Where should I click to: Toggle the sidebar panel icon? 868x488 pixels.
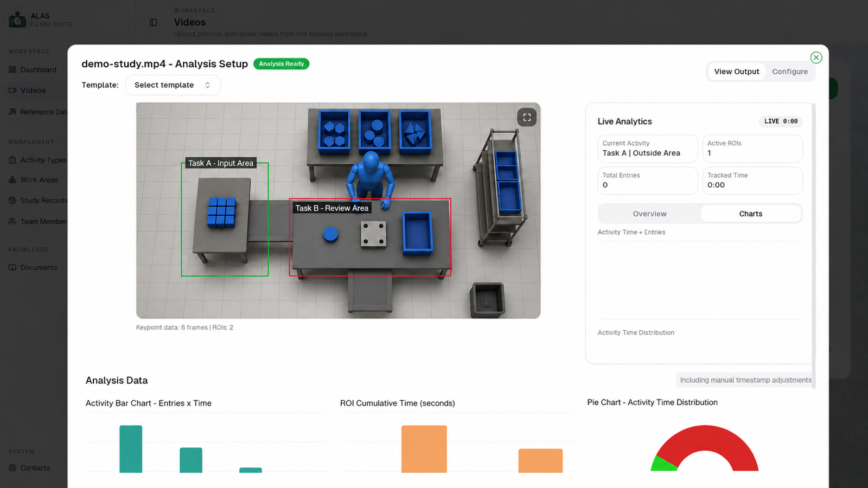tap(154, 22)
